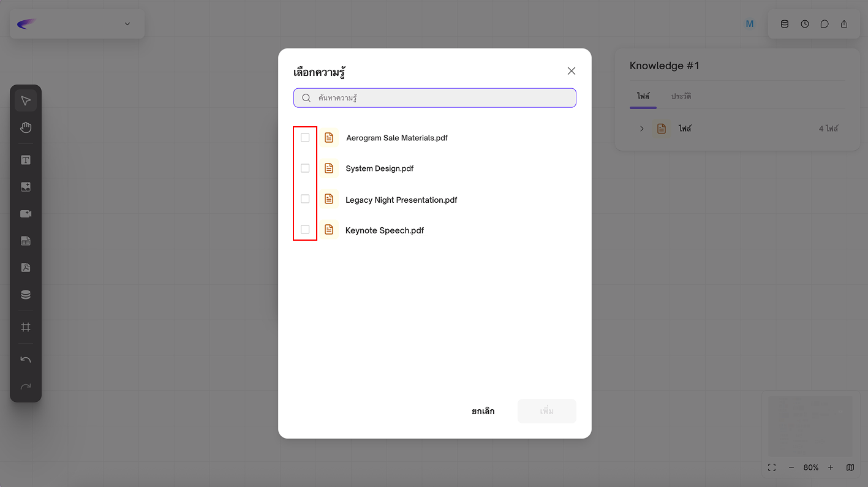Click the AI video tool icon
The image size is (868, 487).
tap(26, 214)
